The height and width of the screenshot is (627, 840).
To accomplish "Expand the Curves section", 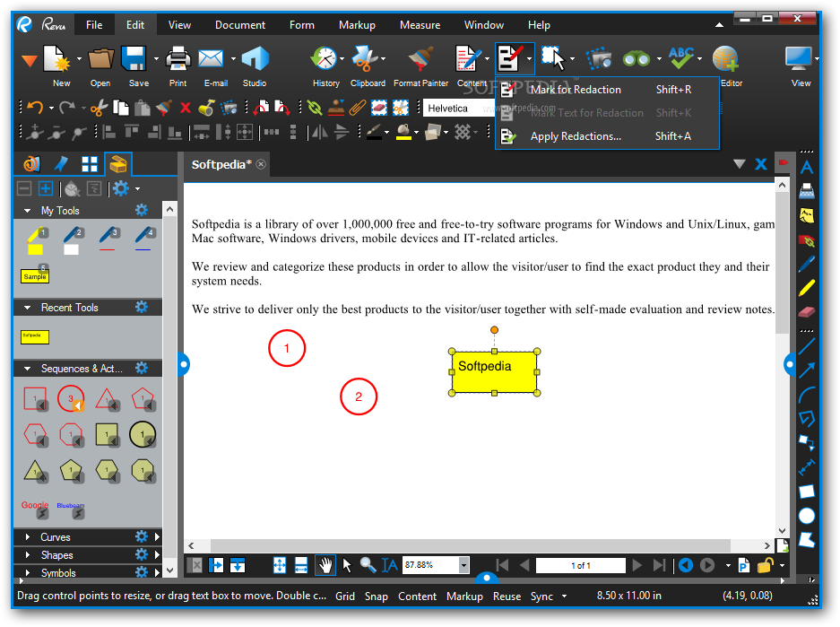I will [27, 537].
